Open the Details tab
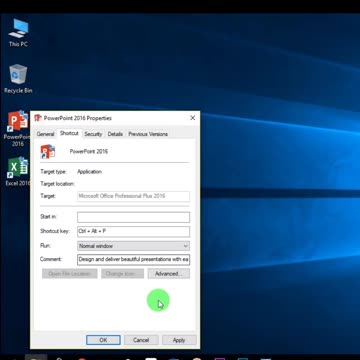 coord(115,134)
